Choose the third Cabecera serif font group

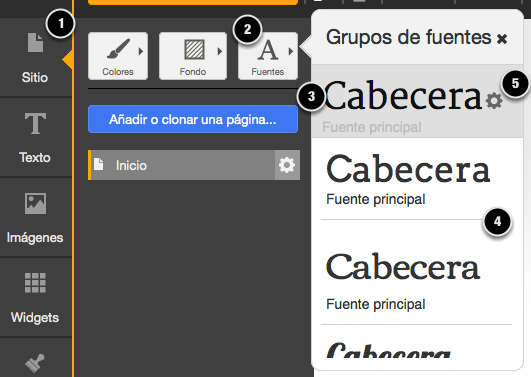[x=417, y=272]
